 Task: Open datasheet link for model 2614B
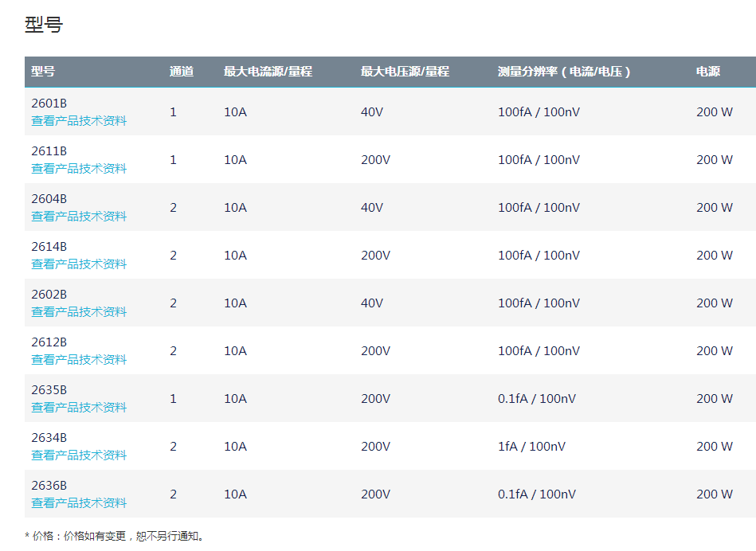coord(79,264)
